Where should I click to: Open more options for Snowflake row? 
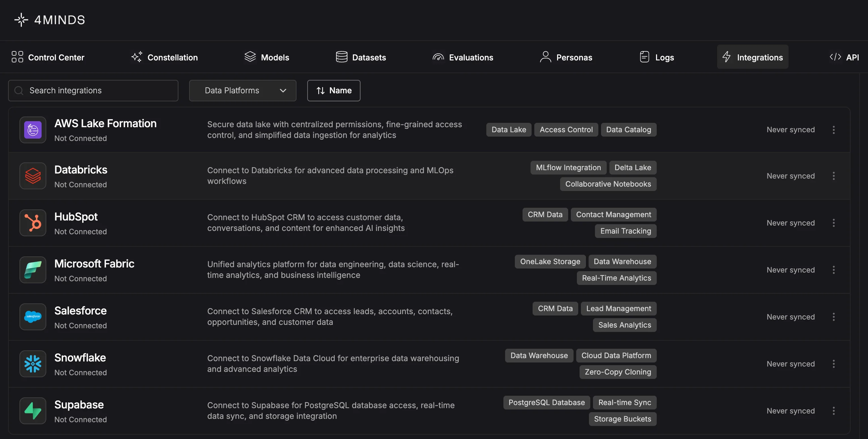point(833,364)
